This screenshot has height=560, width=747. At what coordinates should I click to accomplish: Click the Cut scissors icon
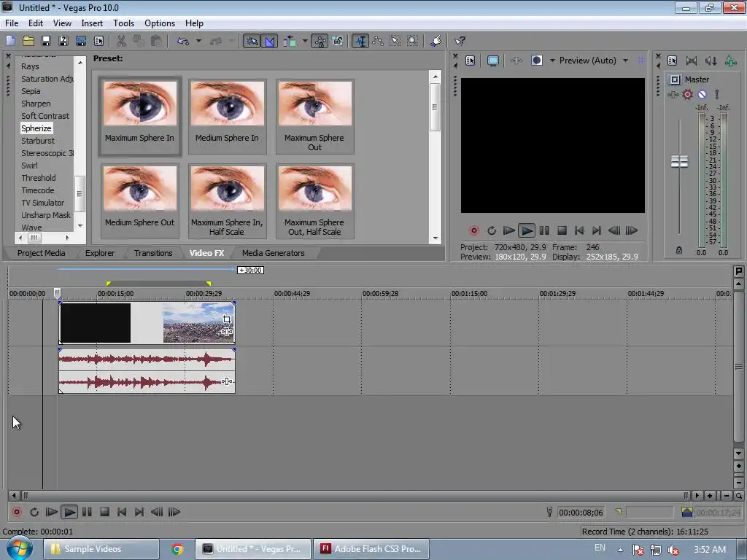click(122, 42)
